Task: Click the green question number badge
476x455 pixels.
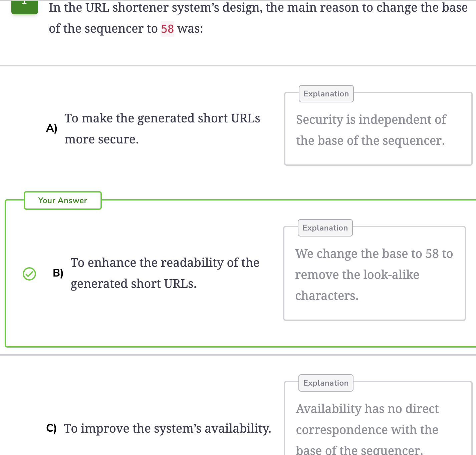Action: 25,7
